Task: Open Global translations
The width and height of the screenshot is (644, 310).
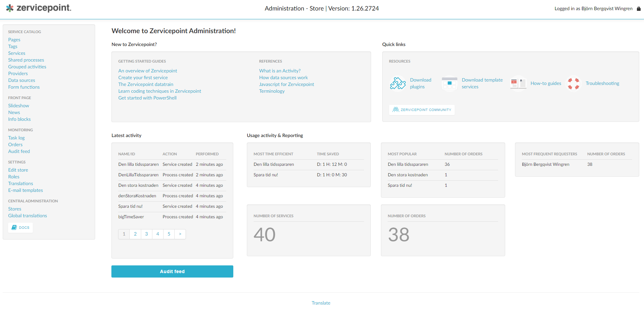Action: 27,216
